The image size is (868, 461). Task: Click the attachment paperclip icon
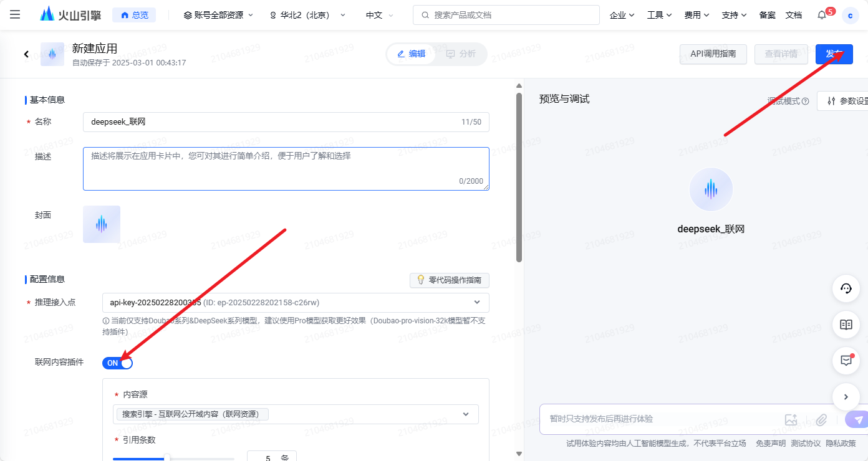[822, 420]
